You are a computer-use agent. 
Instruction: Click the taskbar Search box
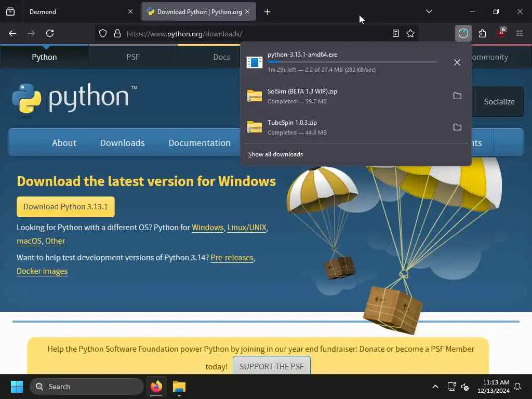pos(87,387)
